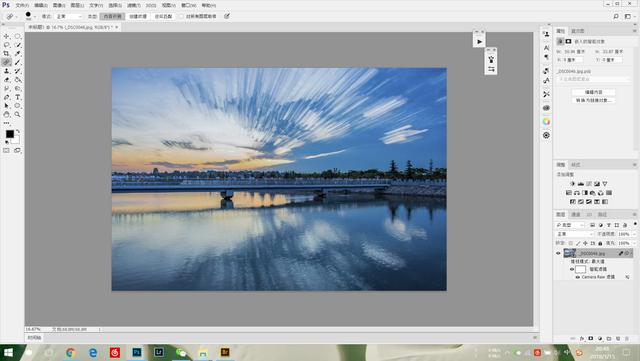Open the Character panel icon in dock
The image size is (640, 361).
click(547, 48)
